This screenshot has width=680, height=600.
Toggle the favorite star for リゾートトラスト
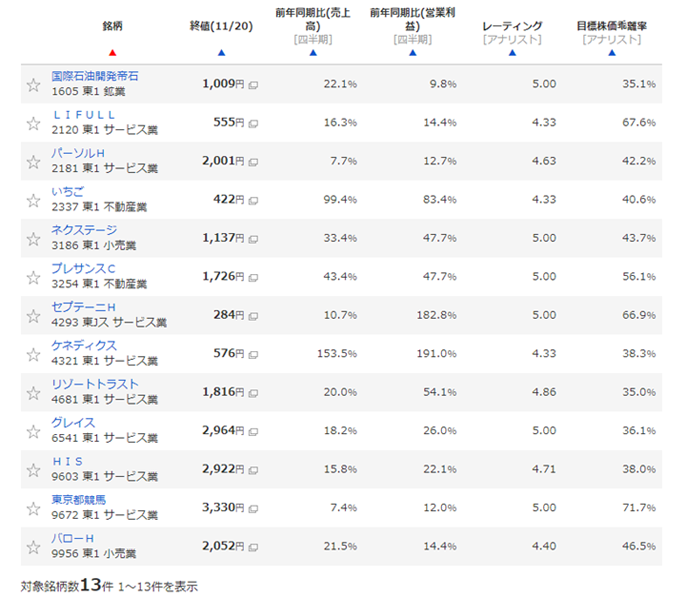(x=33, y=393)
